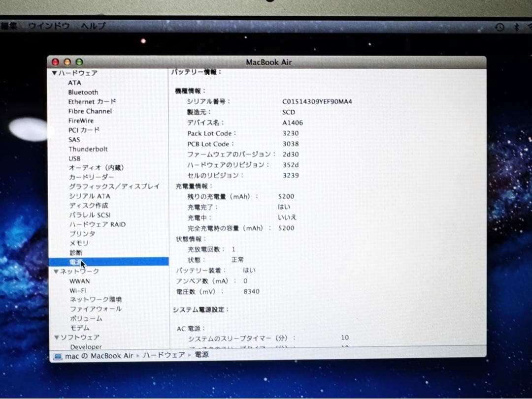The width and height of the screenshot is (532, 399).
Task: Click the MacBook Air window title
Action: (x=269, y=62)
